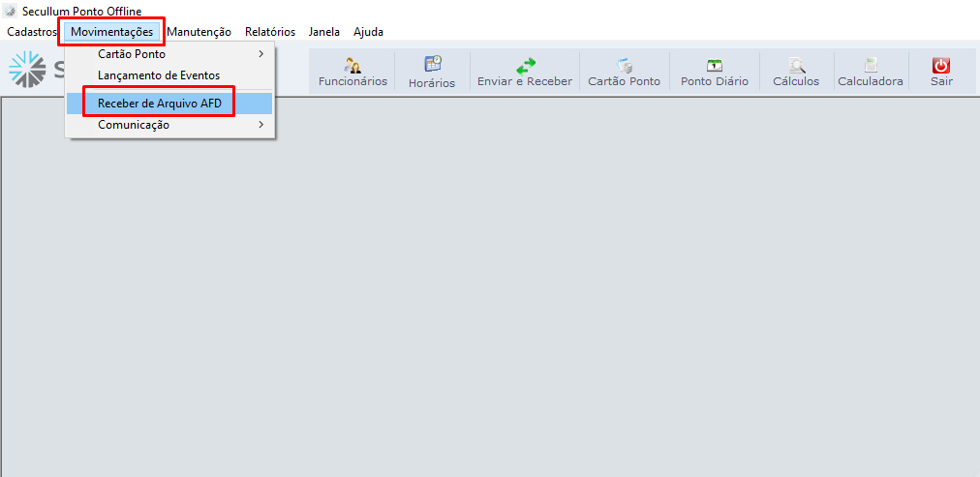
Task: Open the Cadastros menu
Action: click(32, 32)
